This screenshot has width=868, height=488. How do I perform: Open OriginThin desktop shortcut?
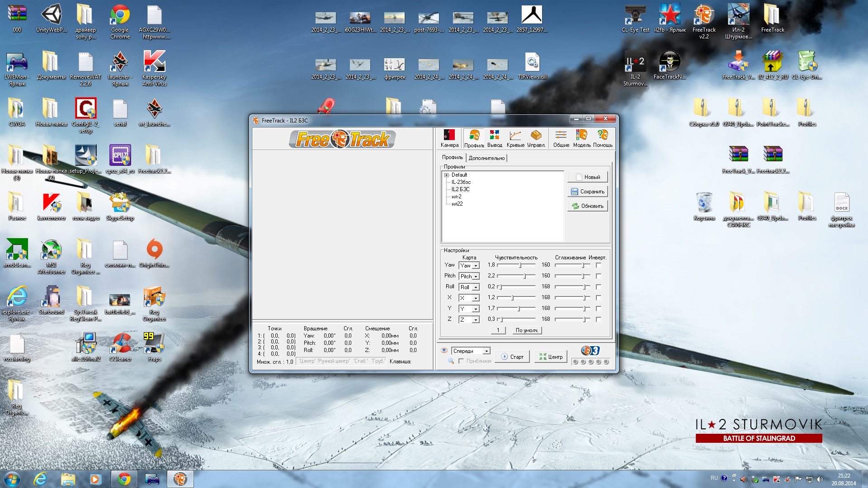(x=154, y=253)
